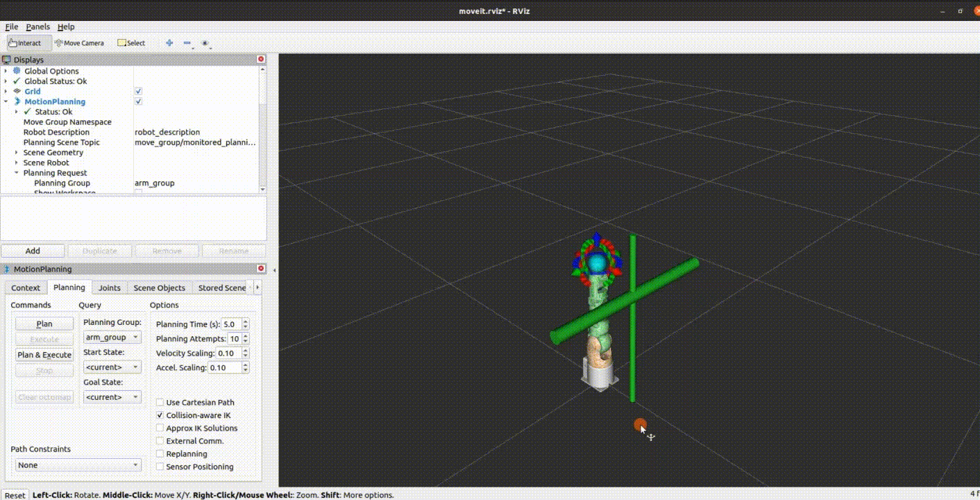This screenshot has width=980, height=500.
Task: Click the Grid display icon
Action: [x=17, y=91]
